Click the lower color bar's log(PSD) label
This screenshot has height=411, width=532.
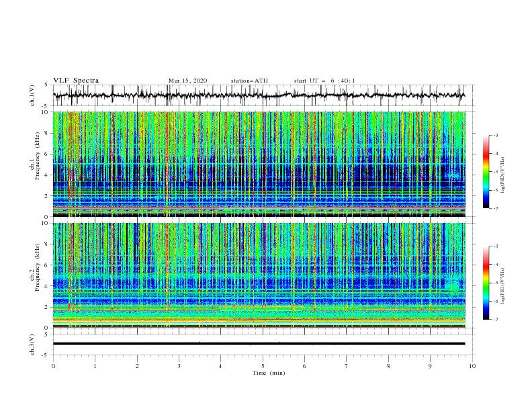click(x=503, y=286)
